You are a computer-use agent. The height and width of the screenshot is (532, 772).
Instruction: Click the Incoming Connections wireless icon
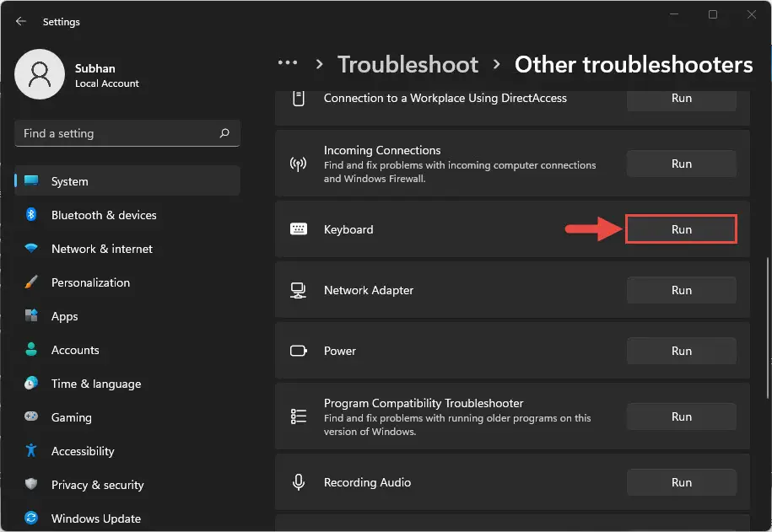[x=298, y=164]
